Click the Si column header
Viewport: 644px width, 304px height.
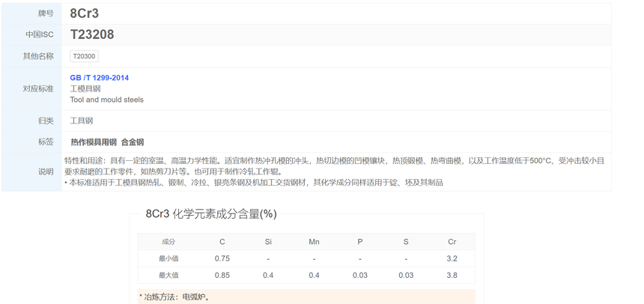tap(268, 242)
